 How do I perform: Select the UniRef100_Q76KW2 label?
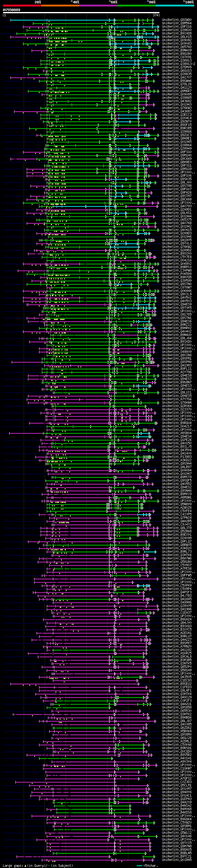pyautogui.click(x=177, y=247)
